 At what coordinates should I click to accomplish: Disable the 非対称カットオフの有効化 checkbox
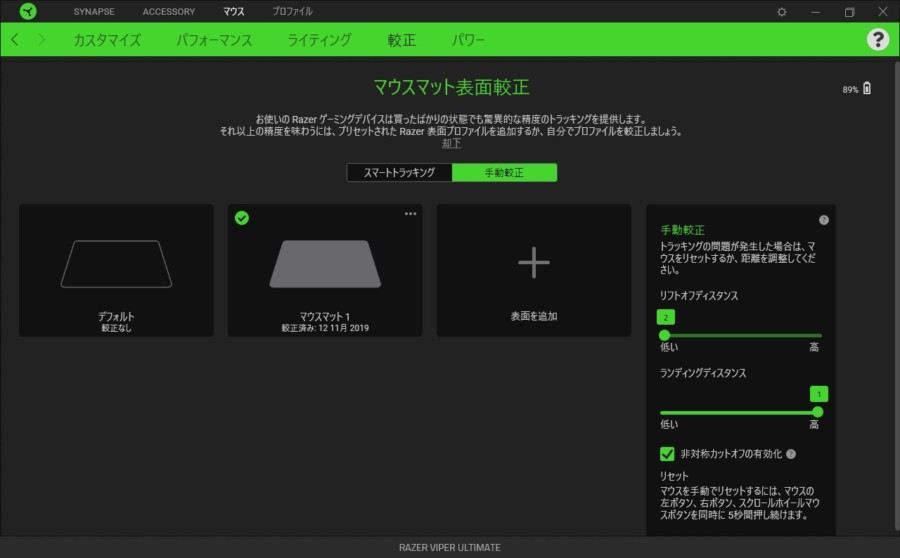pos(667,453)
